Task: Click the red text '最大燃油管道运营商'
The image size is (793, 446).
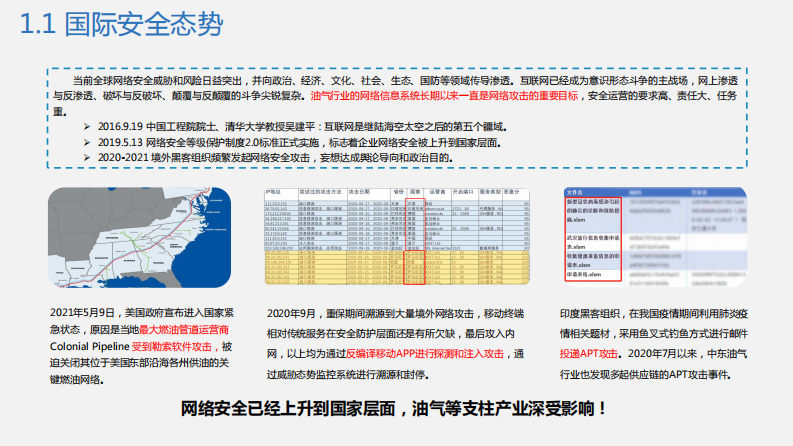Action: [184, 330]
